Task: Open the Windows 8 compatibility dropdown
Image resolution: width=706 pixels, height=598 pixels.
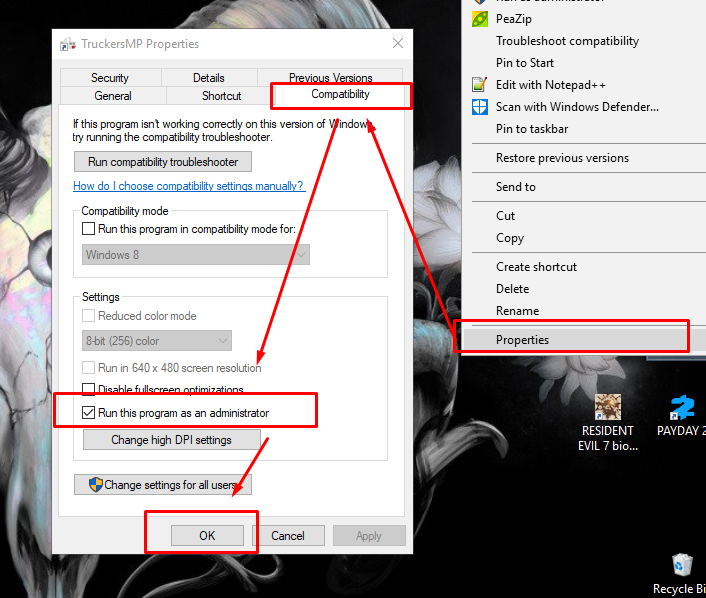Action: pos(195,255)
